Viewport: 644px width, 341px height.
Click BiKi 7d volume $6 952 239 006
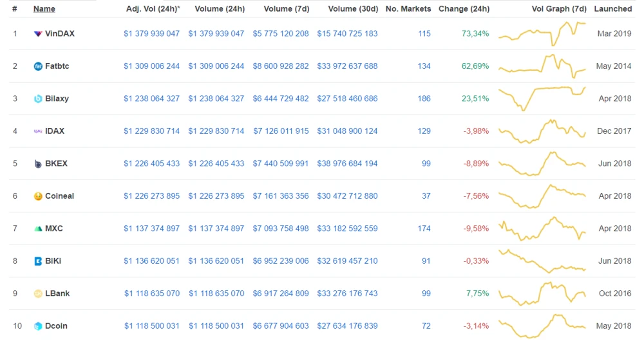click(281, 261)
